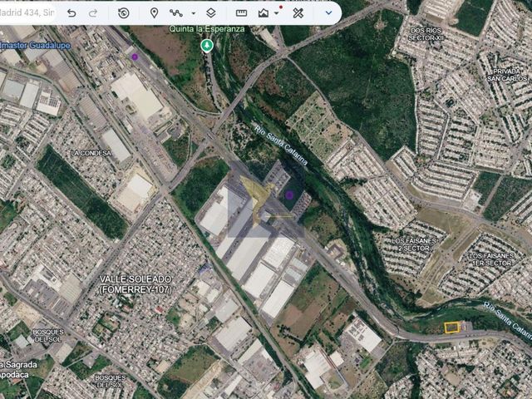Viewport: 532px width, 399px height.
Task: Click 'LOS FAISANES 1ER SECTOR' label
Action: (x=491, y=259)
